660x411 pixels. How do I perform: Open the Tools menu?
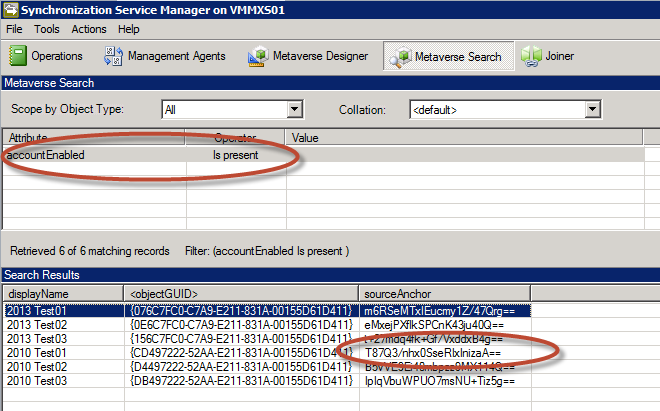[x=47, y=30]
